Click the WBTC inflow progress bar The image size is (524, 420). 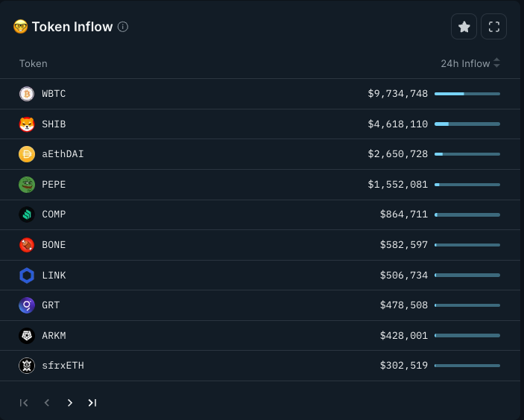pos(467,94)
